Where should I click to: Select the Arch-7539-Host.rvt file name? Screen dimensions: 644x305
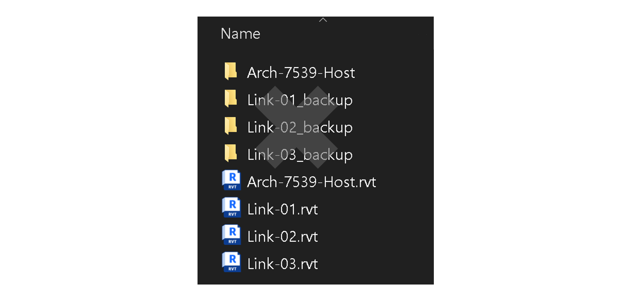click(x=312, y=182)
